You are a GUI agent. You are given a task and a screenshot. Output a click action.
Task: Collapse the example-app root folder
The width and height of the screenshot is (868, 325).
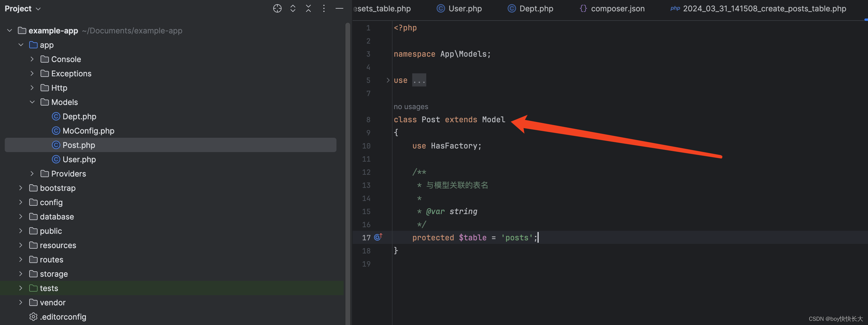pos(10,31)
